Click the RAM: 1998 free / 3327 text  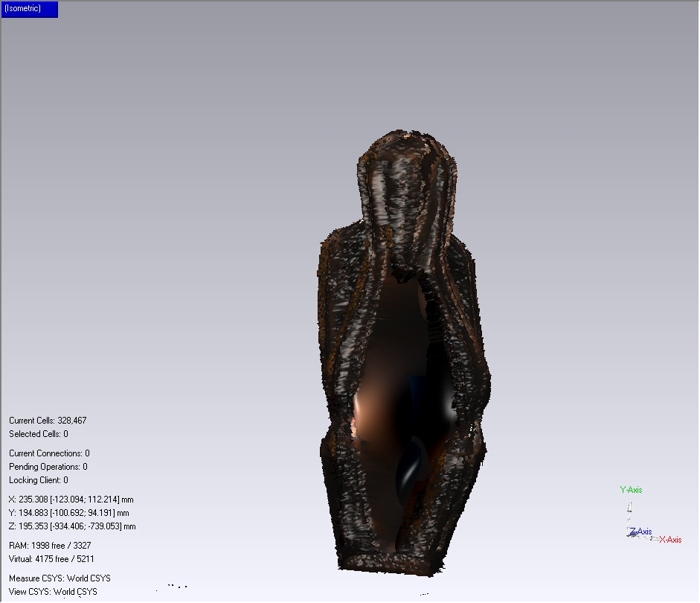50,546
